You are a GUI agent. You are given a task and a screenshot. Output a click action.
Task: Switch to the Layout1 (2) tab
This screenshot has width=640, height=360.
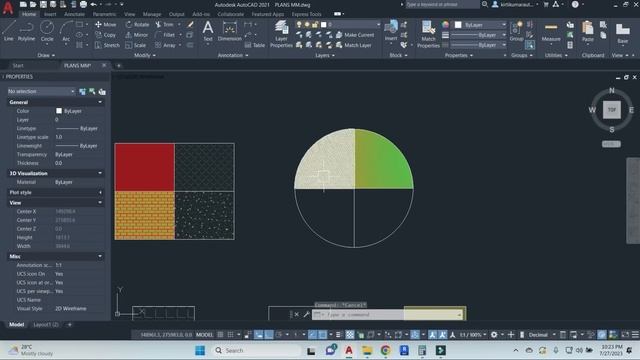(46, 324)
